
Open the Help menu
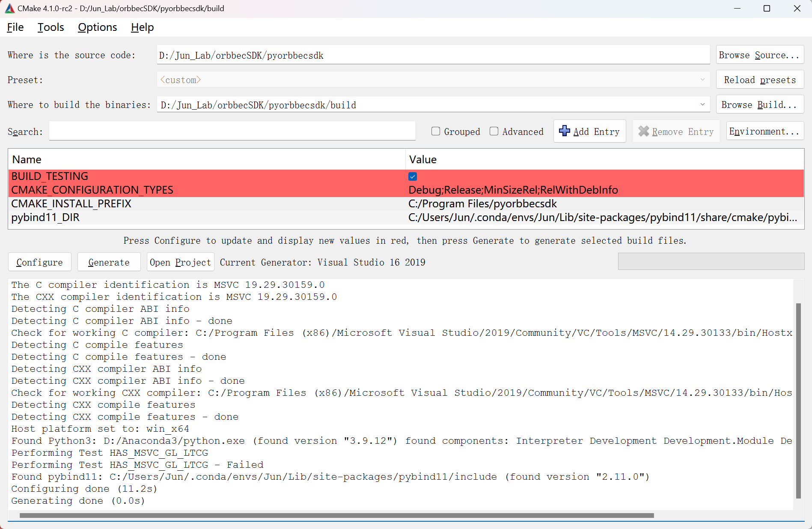coord(142,27)
